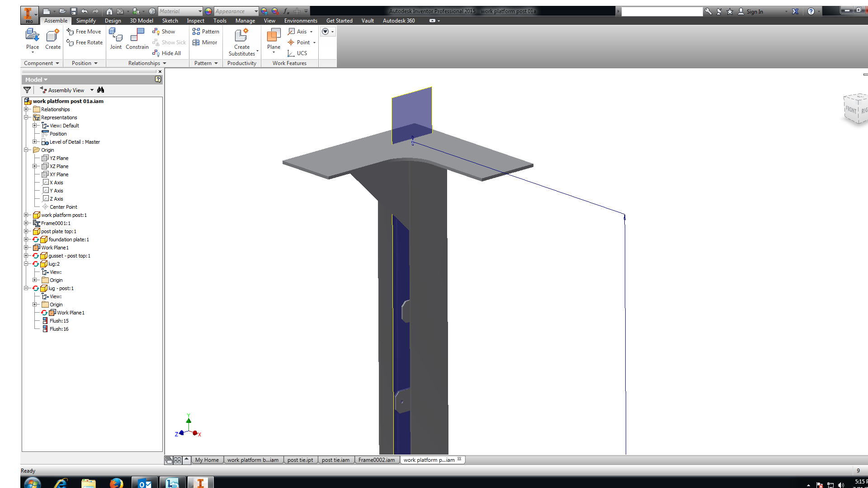Click the Mirror component tool
The height and width of the screenshot is (488, 868).
(x=205, y=42)
